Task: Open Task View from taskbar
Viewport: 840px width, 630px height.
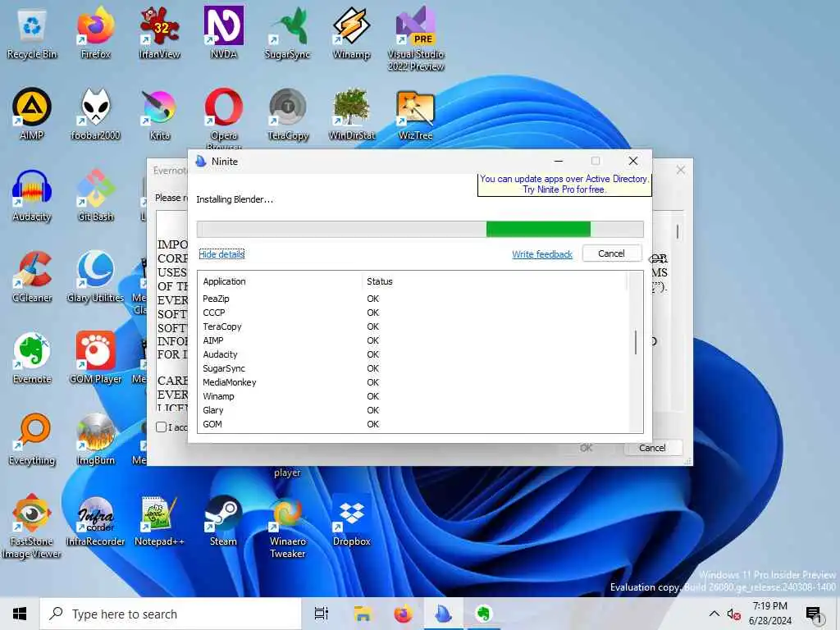Action: 322,614
